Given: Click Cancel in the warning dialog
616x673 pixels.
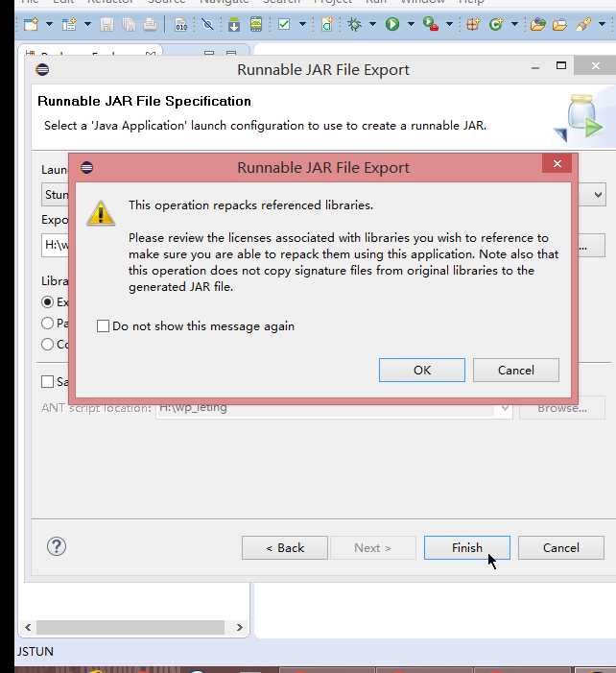Looking at the screenshot, I should point(516,370).
